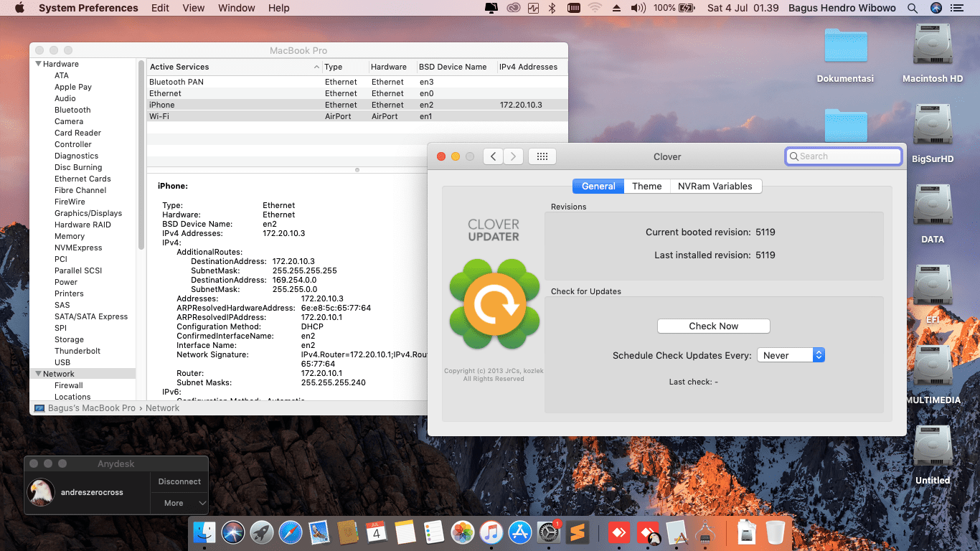Open the Edit menu in menu bar
This screenshot has height=551, width=980.
[160, 8]
